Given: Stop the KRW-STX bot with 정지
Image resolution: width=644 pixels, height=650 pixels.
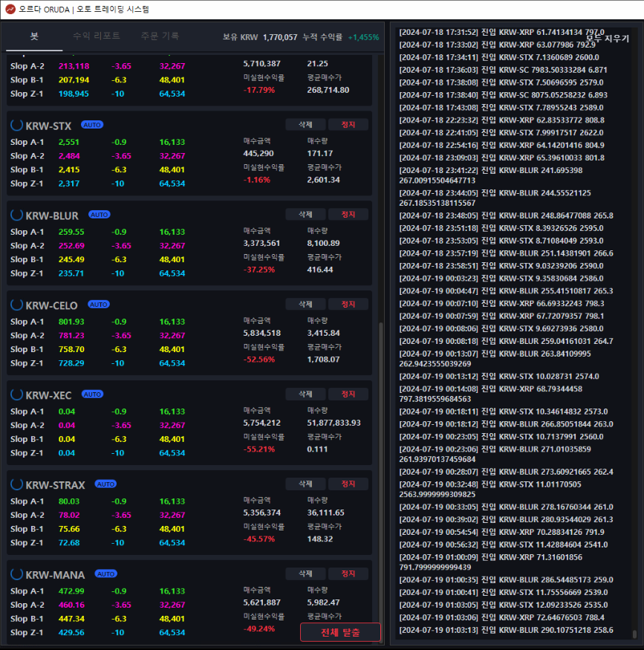Looking at the screenshot, I should pyautogui.click(x=348, y=124).
